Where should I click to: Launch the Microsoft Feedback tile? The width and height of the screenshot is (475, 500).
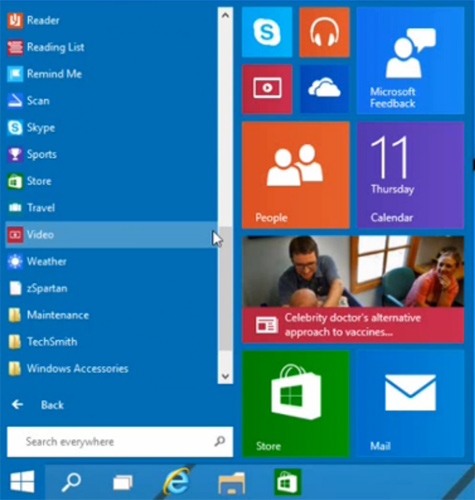coord(410,61)
